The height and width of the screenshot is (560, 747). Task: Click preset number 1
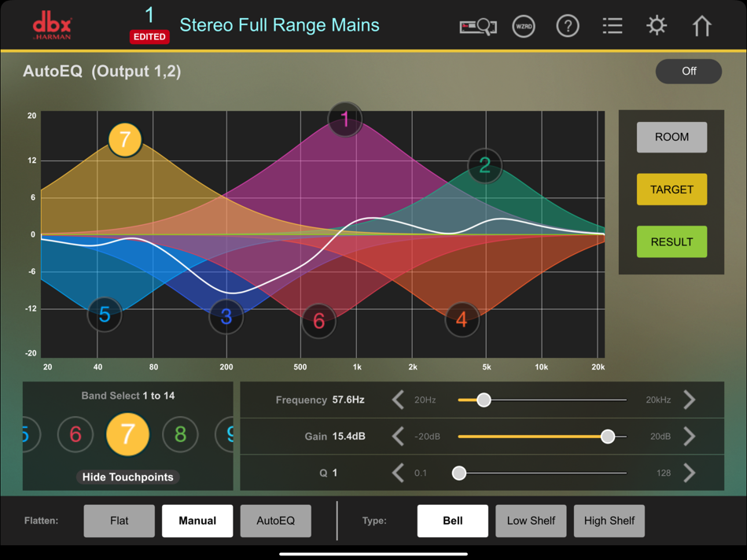point(149,15)
